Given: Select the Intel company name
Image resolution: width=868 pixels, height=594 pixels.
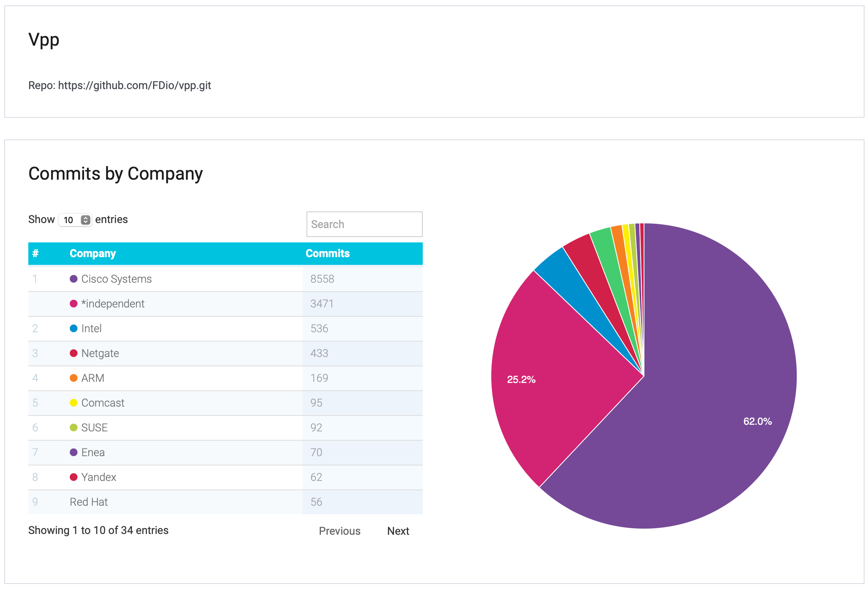Looking at the screenshot, I should 91,328.
